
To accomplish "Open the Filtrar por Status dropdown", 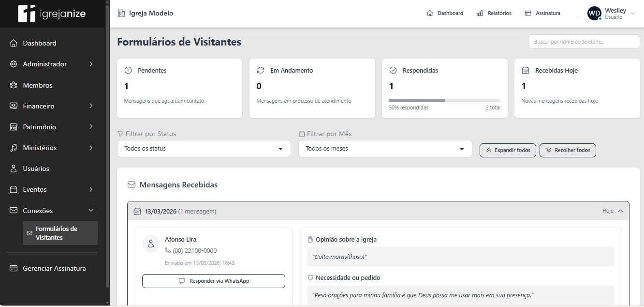I will [x=204, y=149].
